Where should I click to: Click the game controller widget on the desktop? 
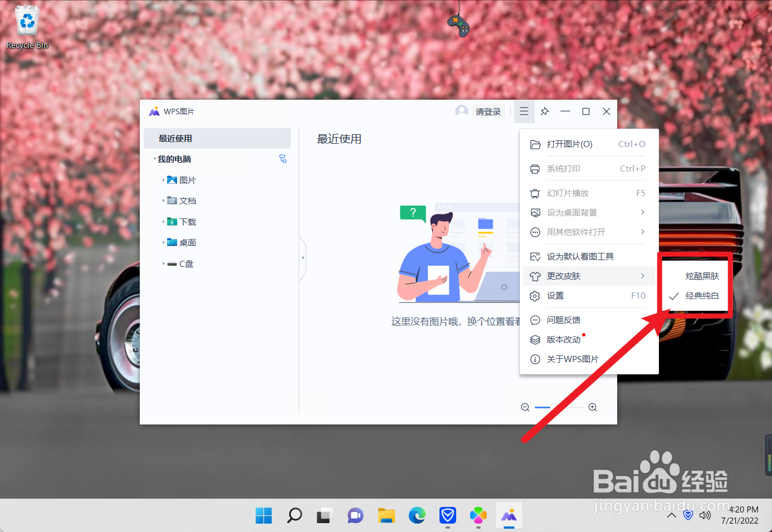pyautogui.click(x=458, y=25)
